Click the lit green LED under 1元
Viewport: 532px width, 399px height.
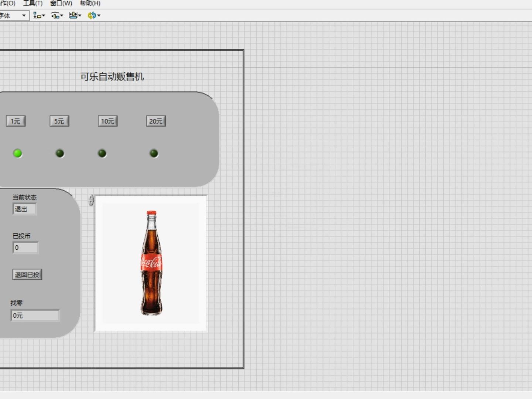point(17,153)
